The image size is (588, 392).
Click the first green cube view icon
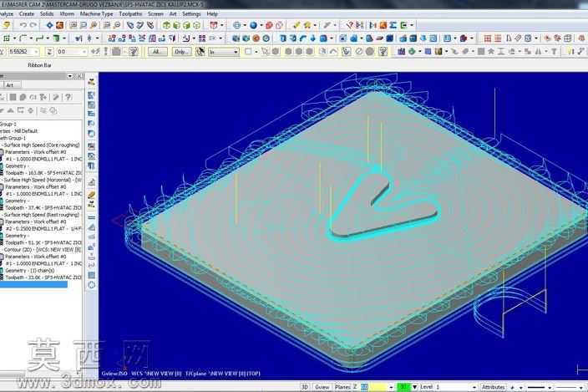coord(166,25)
